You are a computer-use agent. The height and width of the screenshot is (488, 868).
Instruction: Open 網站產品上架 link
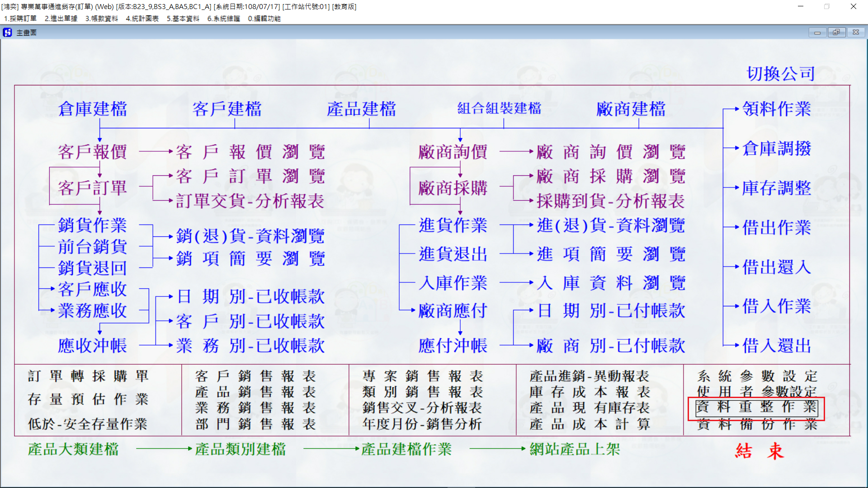click(x=575, y=449)
